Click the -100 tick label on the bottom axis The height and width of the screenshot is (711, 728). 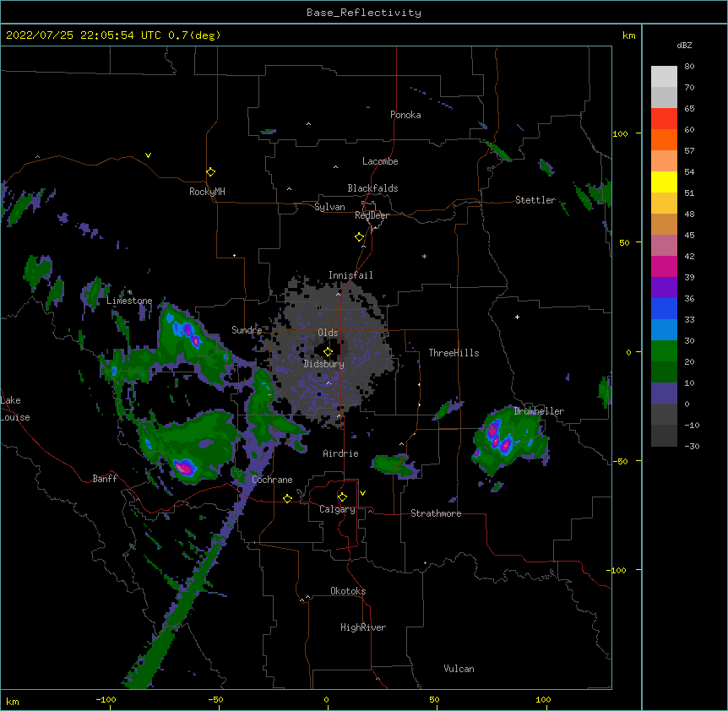point(106,699)
